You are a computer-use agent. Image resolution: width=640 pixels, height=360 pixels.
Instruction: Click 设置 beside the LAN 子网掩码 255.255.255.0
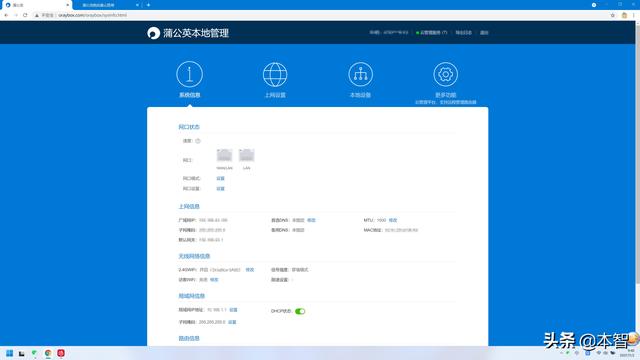tap(232, 322)
